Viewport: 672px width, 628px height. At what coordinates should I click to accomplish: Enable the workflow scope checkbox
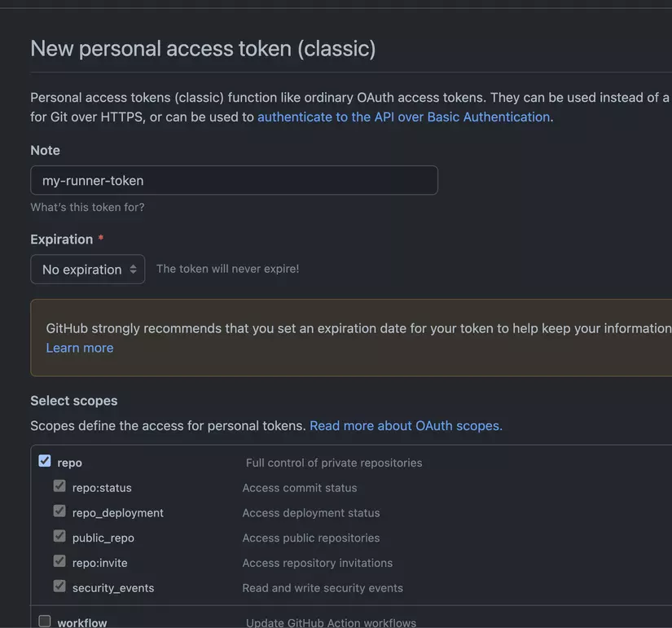point(45,621)
